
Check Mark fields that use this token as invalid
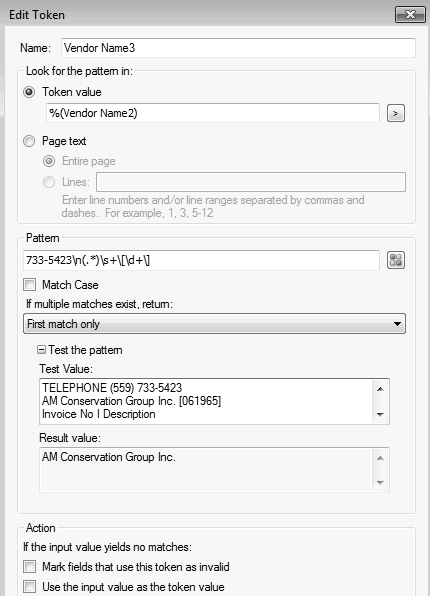[x=30, y=567]
